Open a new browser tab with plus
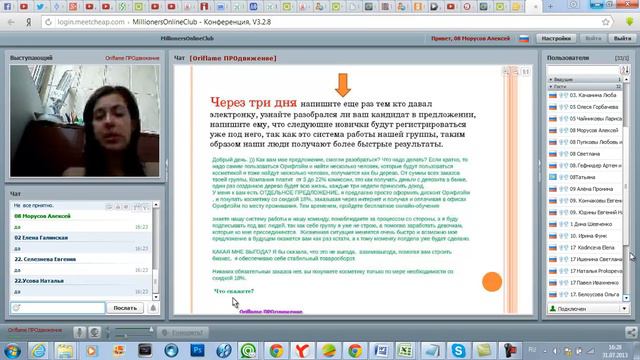This screenshot has height=360, width=640. click(x=550, y=7)
